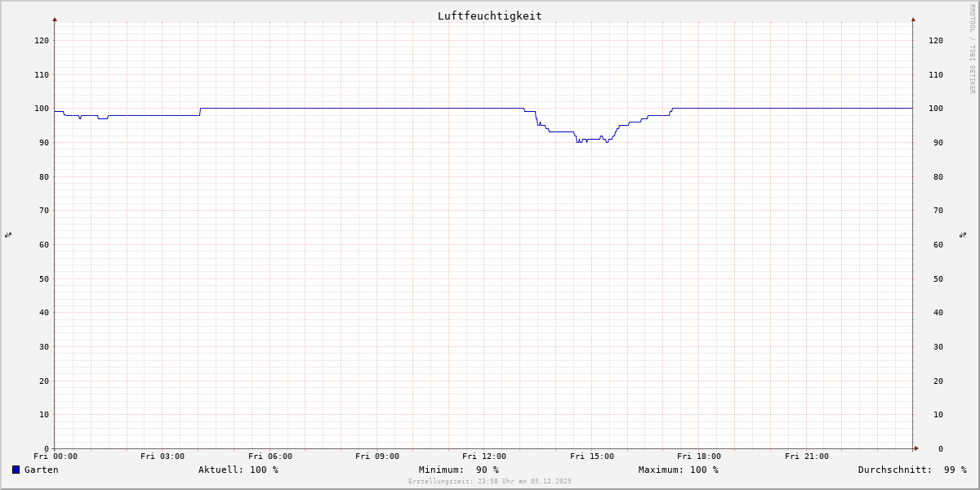This screenshot has height=490, width=980.
Task: Select the Garten legend label
Action: pyautogui.click(x=42, y=470)
